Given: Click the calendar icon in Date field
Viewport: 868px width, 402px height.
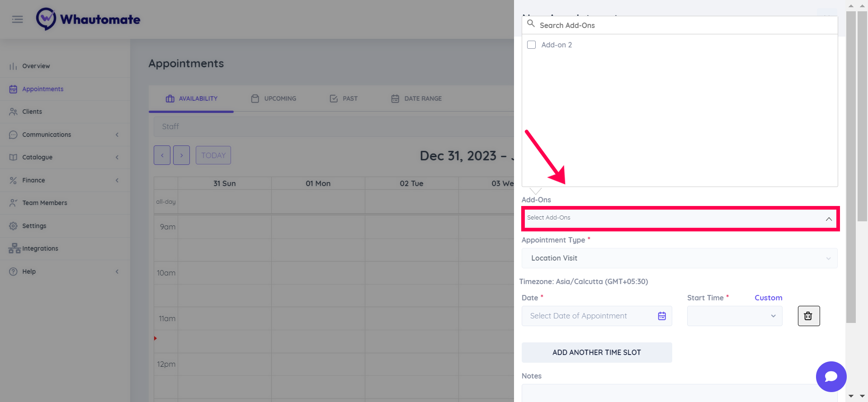Looking at the screenshot, I should point(662,316).
